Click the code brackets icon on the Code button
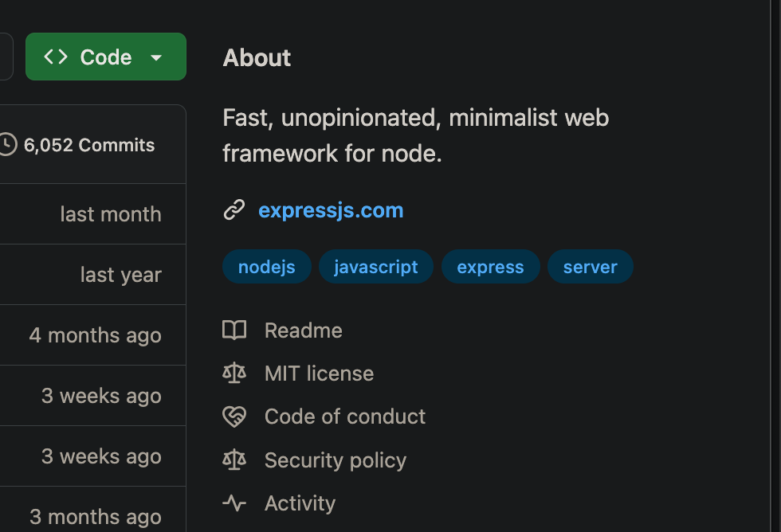781x532 pixels. 56,57
